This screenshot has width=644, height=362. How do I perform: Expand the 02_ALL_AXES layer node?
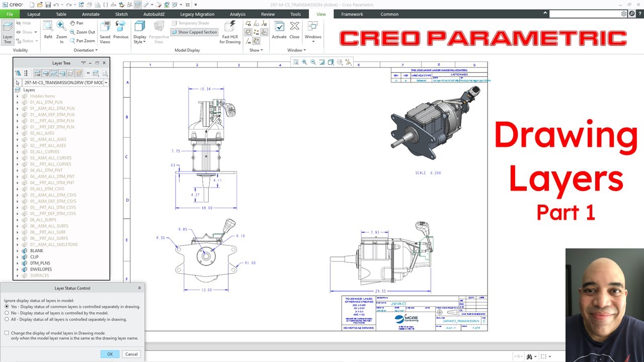pos(18,133)
